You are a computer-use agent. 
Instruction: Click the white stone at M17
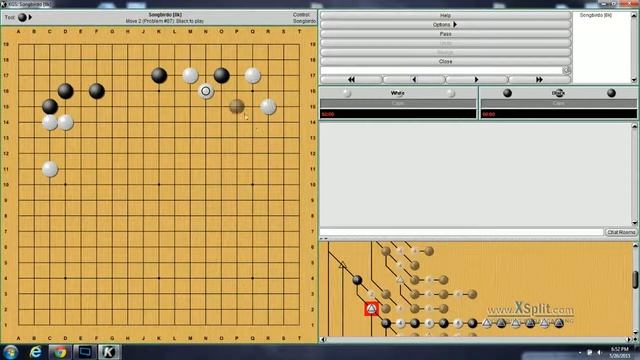190,76
